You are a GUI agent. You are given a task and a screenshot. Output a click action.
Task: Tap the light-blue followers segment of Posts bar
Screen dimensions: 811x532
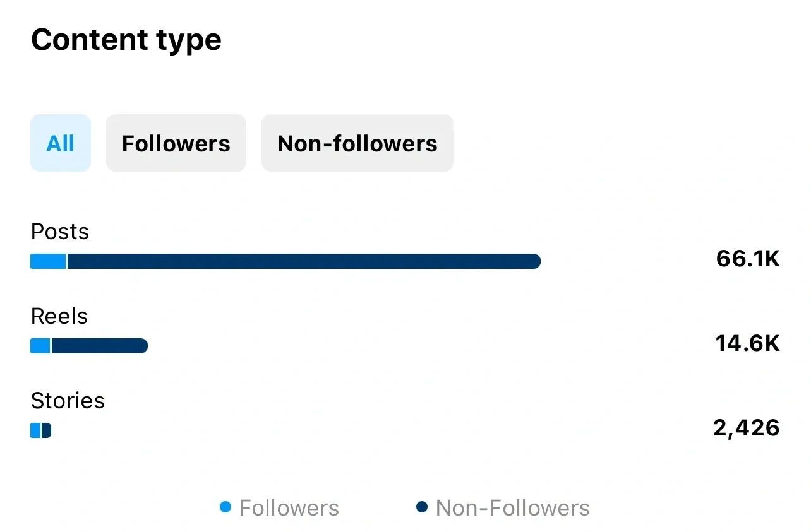48,261
